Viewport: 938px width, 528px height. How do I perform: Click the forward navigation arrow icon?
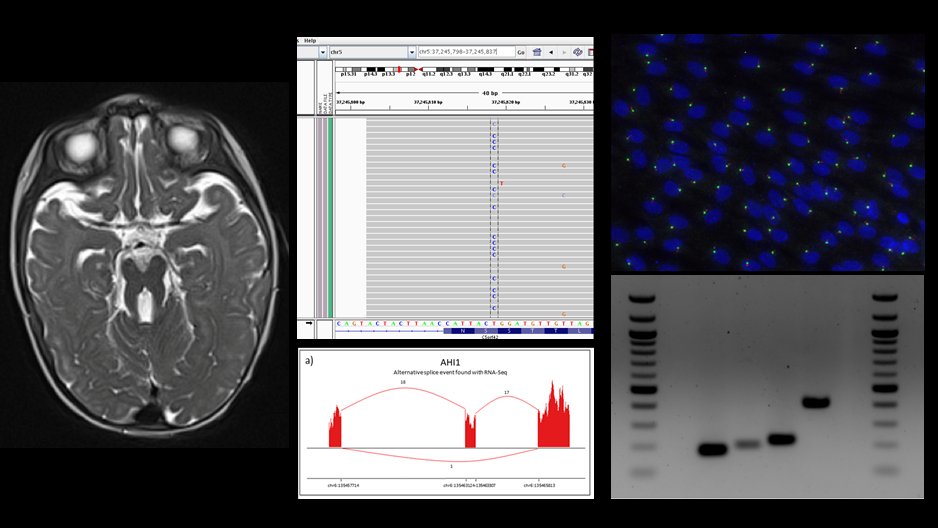(564, 53)
